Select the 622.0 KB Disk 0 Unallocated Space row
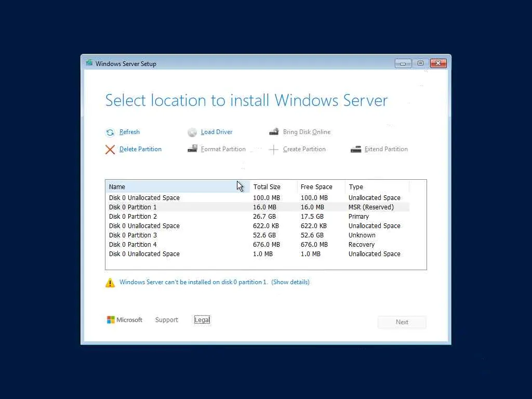532x399 pixels. pyautogui.click(x=257, y=226)
